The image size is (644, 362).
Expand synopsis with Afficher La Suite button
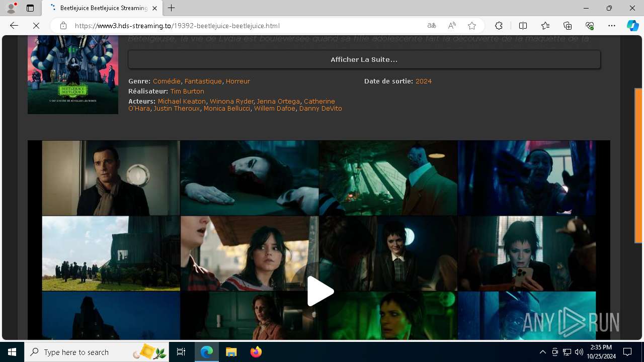point(364,59)
